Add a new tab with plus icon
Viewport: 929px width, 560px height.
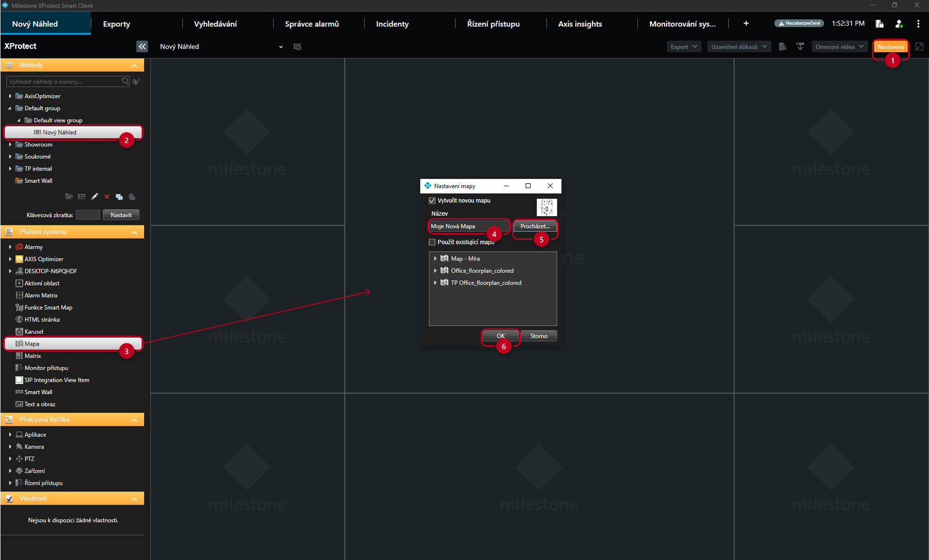click(x=746, y=23)
